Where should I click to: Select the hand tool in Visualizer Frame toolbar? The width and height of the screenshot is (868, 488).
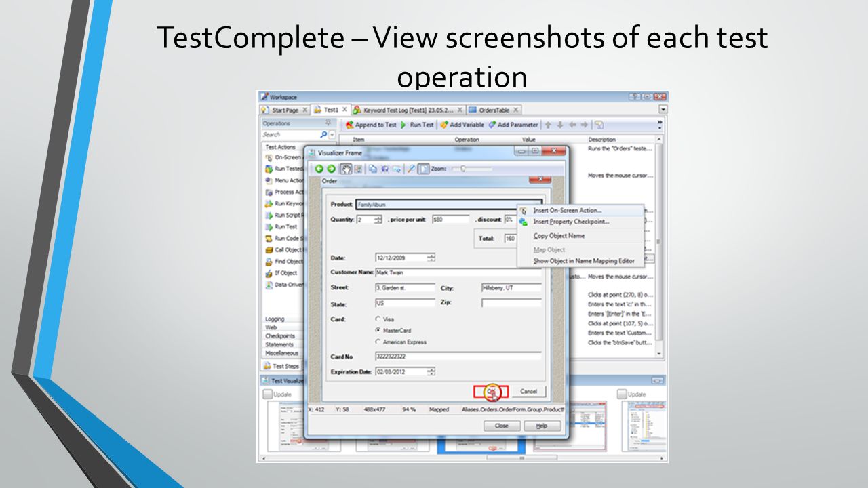(x=346, y=169)
